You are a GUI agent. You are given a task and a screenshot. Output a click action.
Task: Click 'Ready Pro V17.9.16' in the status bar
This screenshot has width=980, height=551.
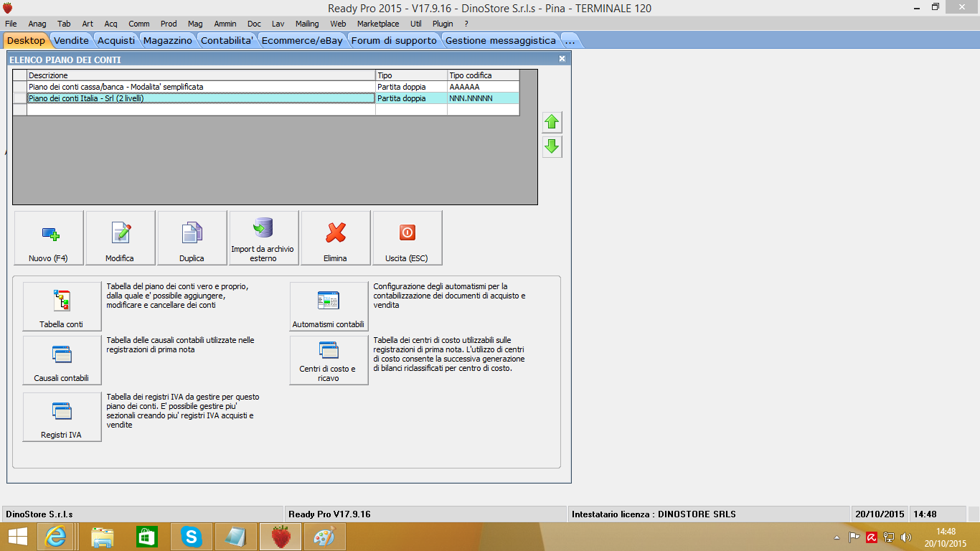425,514
